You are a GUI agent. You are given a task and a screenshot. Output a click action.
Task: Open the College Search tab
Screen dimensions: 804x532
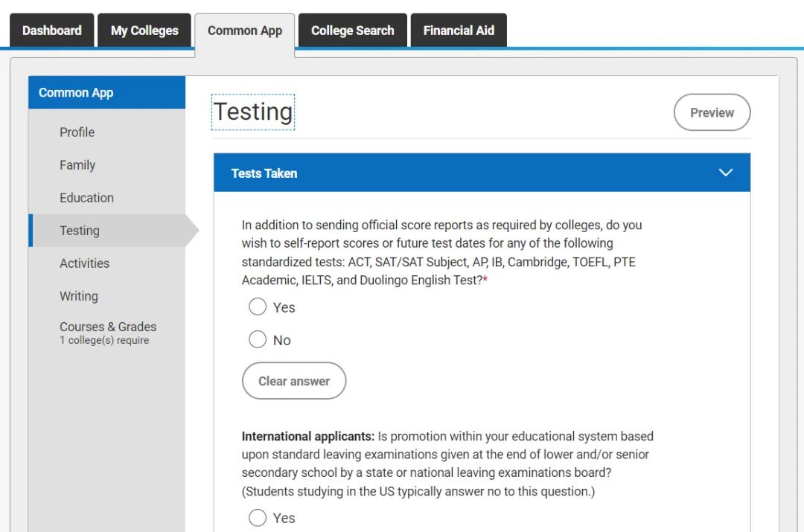point(352,31)
